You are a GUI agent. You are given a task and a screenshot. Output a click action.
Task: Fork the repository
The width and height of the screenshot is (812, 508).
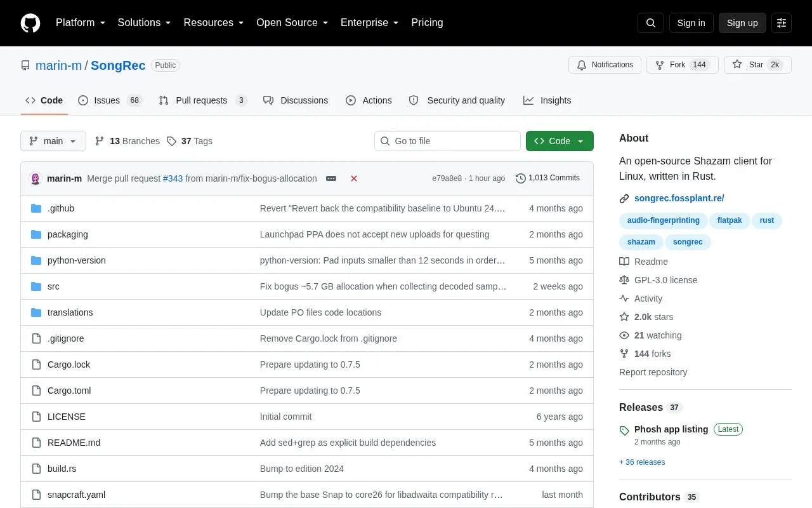click(x=683, y=65)
